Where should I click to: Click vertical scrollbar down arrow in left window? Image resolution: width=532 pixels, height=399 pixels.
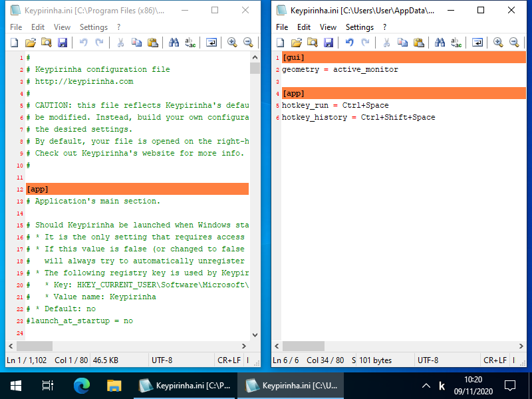tap(255, 335)
